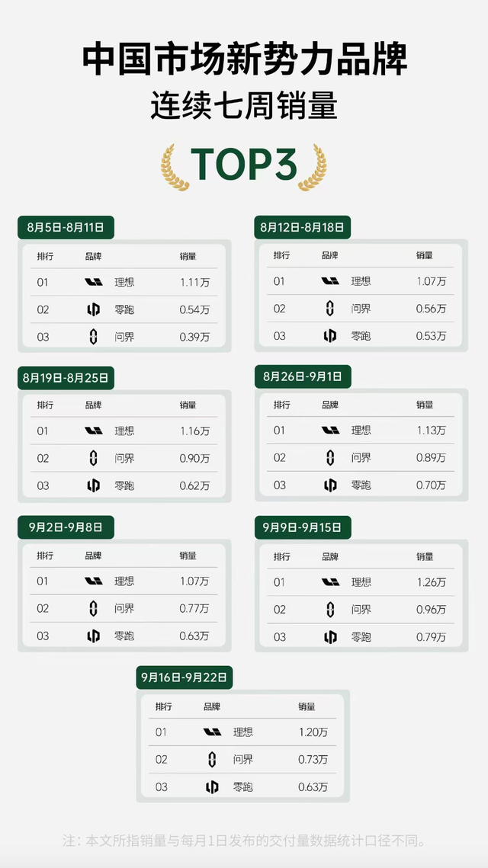Click the Leapmotor logo in the 8月19日-8月25日 table
This screenshot has height=868, width=488.
click(x=94, y=485)
